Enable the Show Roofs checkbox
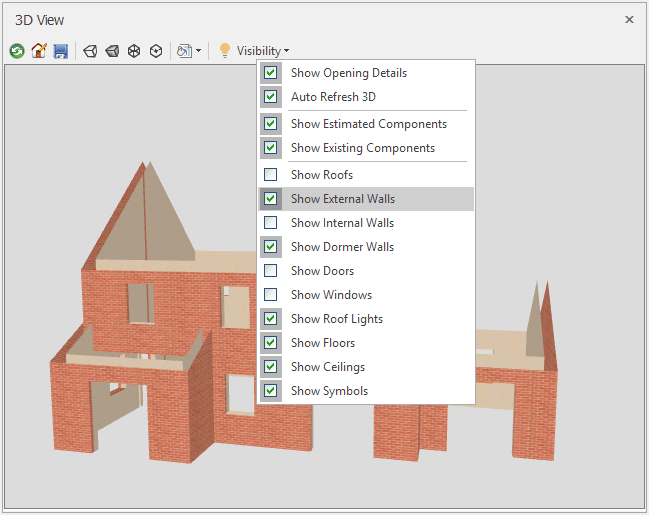 tap(271, 175)
